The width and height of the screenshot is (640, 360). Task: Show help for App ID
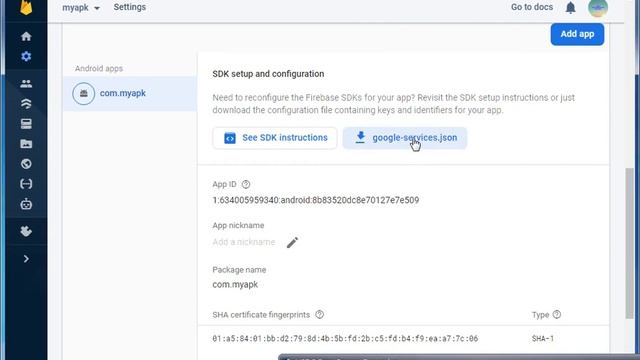[x=246, y=184]
